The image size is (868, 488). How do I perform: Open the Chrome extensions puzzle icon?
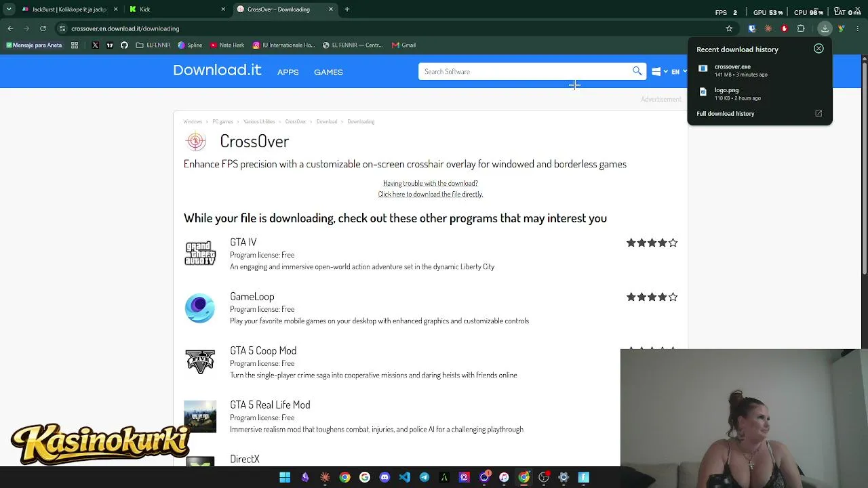point(801,28)
